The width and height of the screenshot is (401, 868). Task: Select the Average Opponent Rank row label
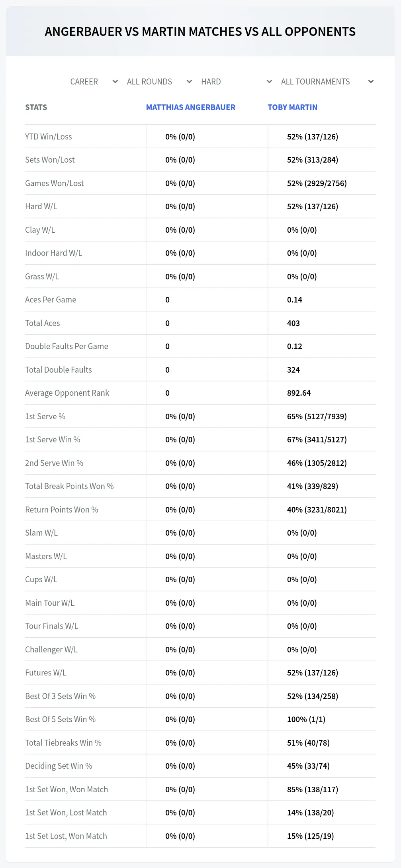click(67, 393)
